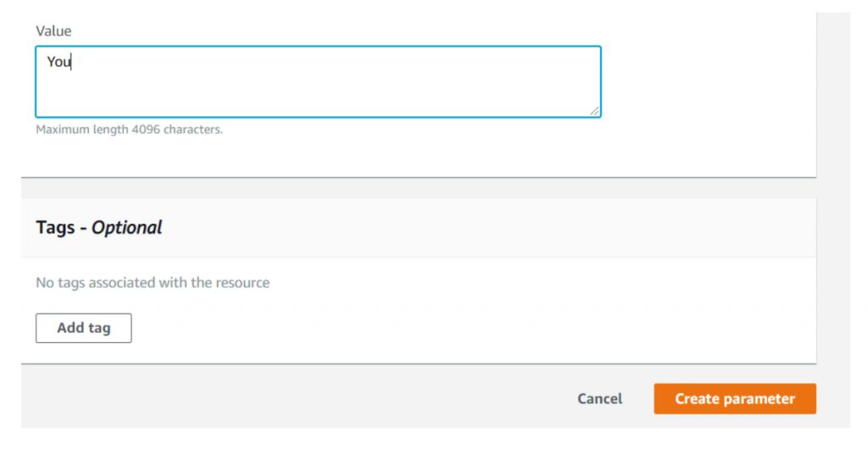Click the blank space right of Add tag

[424, 328]
